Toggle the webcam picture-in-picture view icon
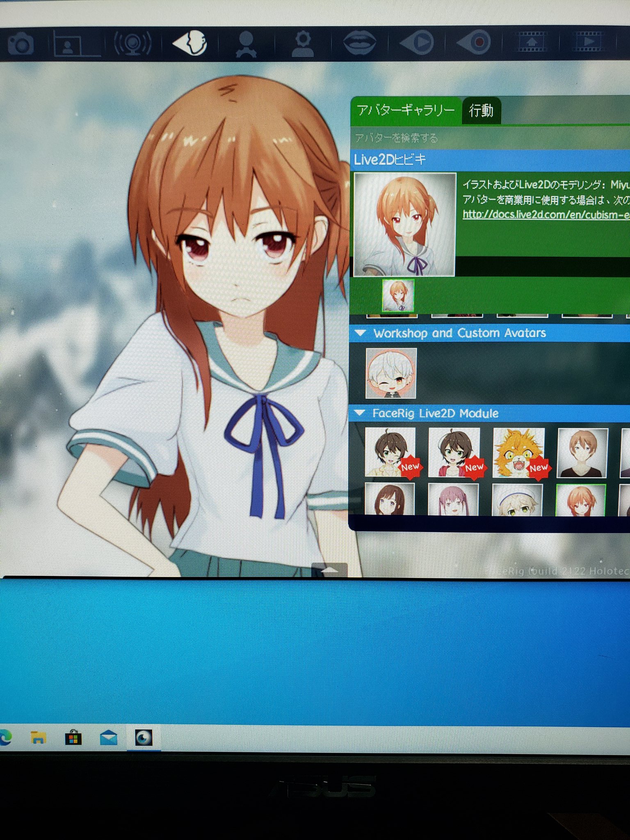The height and width of the screenshot is (840, 630). 76,44
